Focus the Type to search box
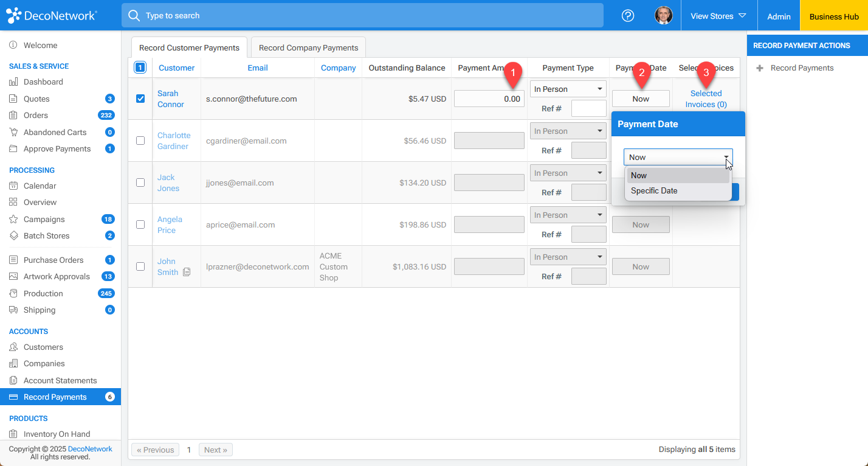Viewport: 868px width, 466px height. coord(362,15)
